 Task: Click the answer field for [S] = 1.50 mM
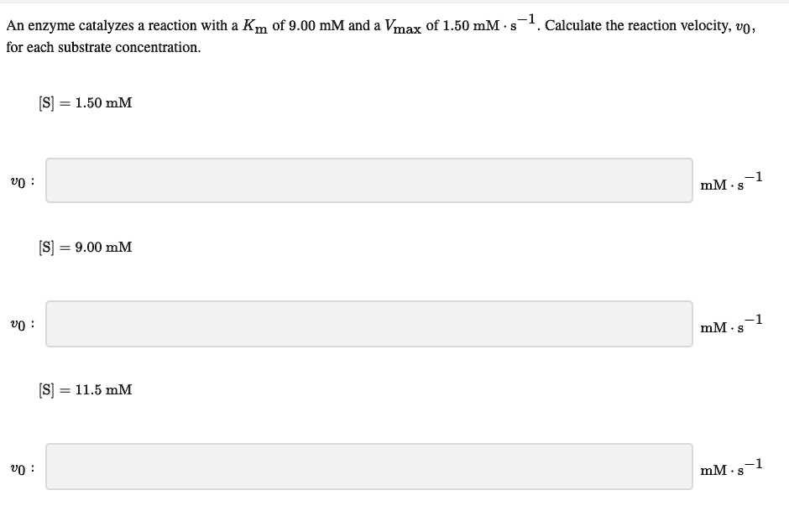coord(369,180)
